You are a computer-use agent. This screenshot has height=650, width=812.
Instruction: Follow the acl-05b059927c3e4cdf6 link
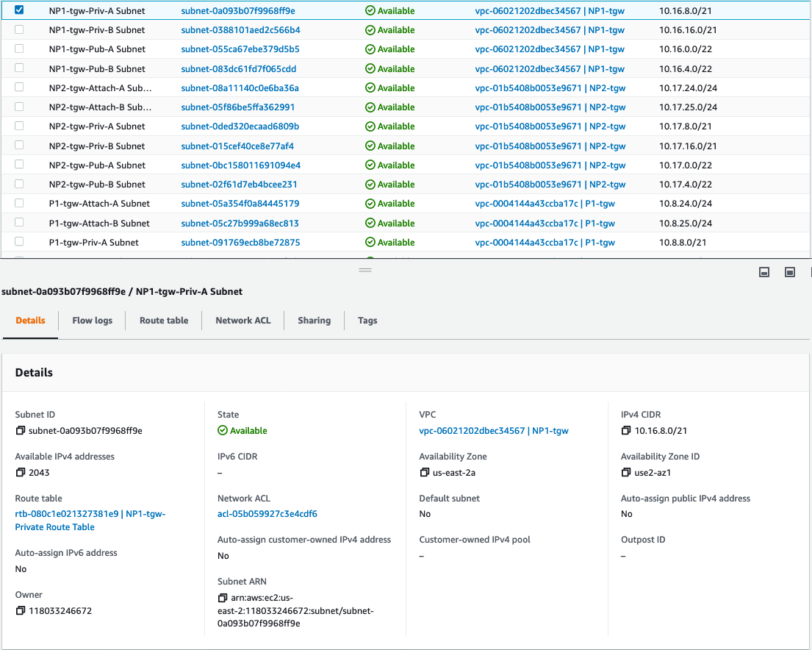pos(267,514)
